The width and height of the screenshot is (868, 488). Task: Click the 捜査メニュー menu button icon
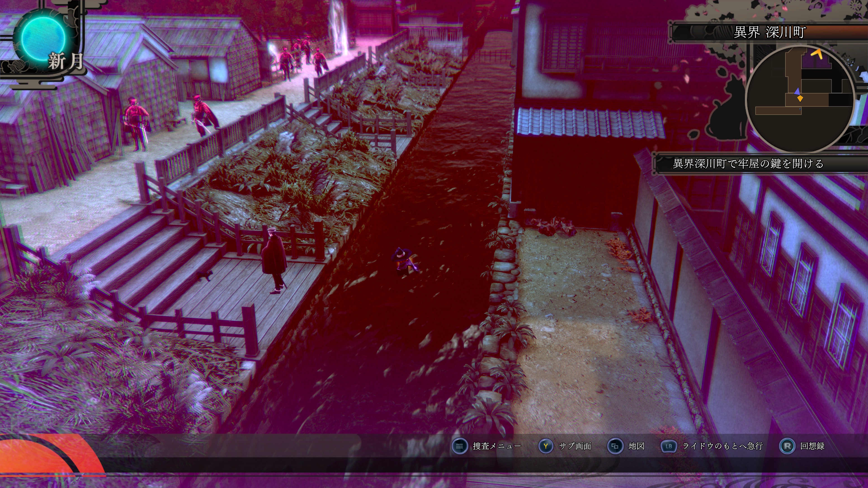[x=460, y=446]
